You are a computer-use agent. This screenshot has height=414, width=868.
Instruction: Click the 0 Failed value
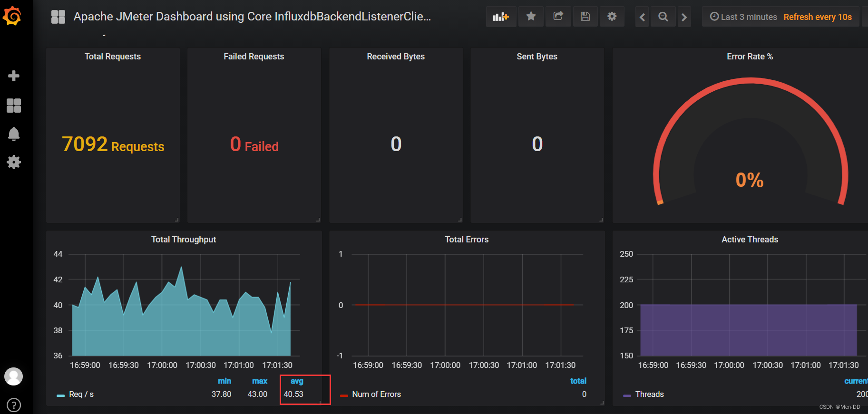pos(254,144)
